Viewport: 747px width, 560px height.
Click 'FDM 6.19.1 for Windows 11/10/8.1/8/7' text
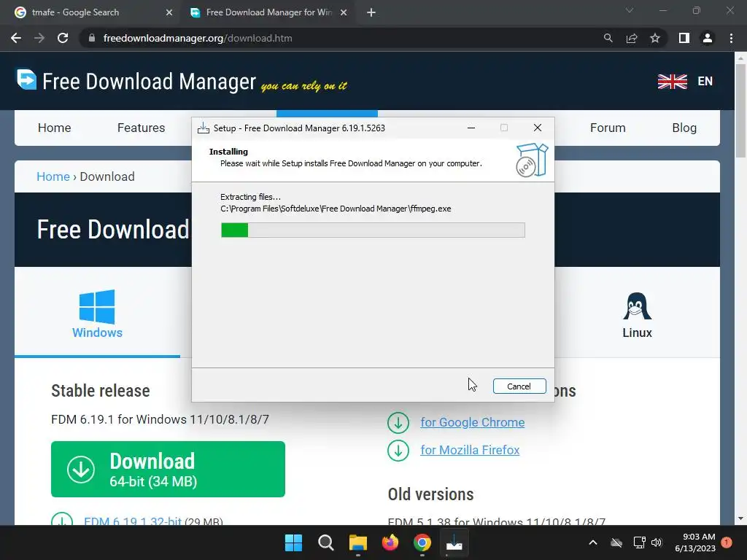click(160, 419)
